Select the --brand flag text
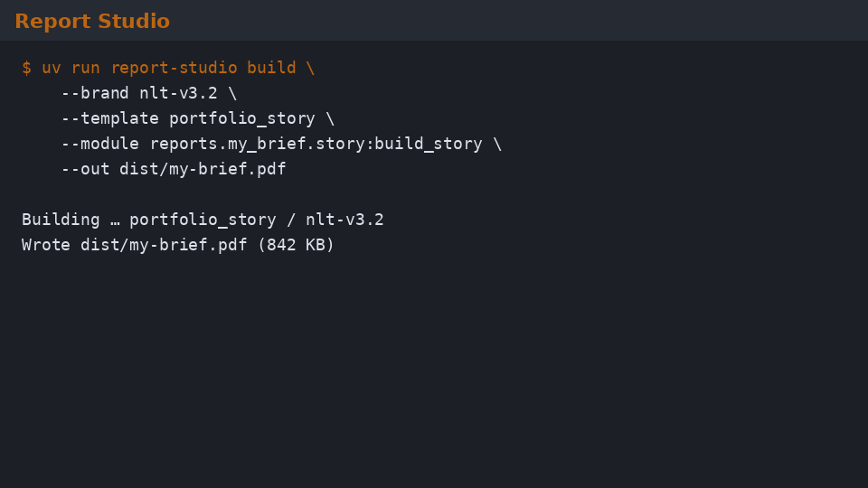The image size is (868, 488). (95, 93)
